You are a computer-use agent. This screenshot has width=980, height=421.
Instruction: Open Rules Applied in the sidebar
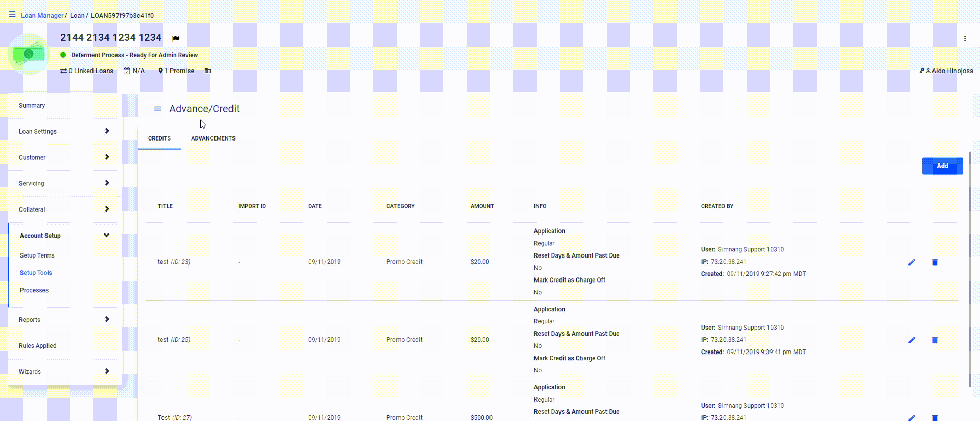pos(65,346)
